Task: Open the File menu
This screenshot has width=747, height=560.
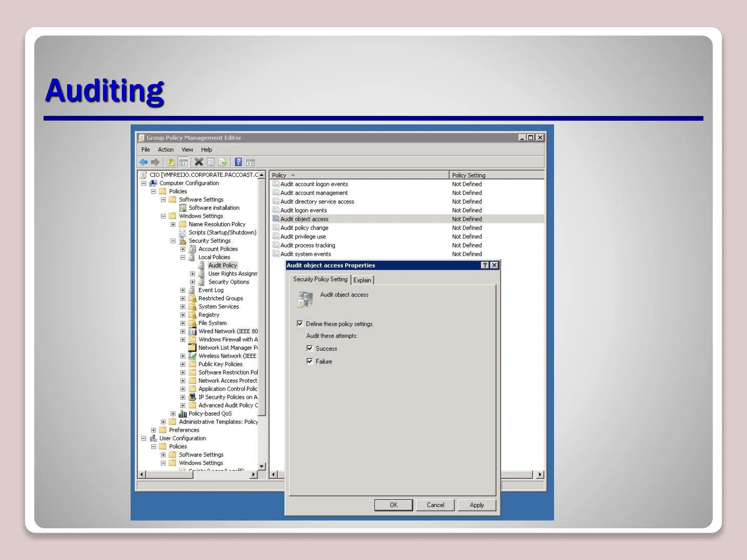Action: 146,149
